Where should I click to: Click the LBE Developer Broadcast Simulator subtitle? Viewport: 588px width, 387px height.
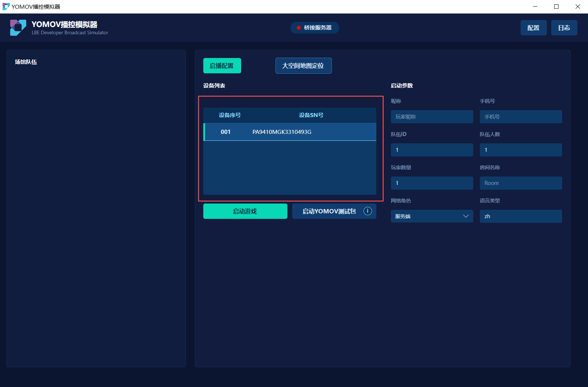point(70,33)
